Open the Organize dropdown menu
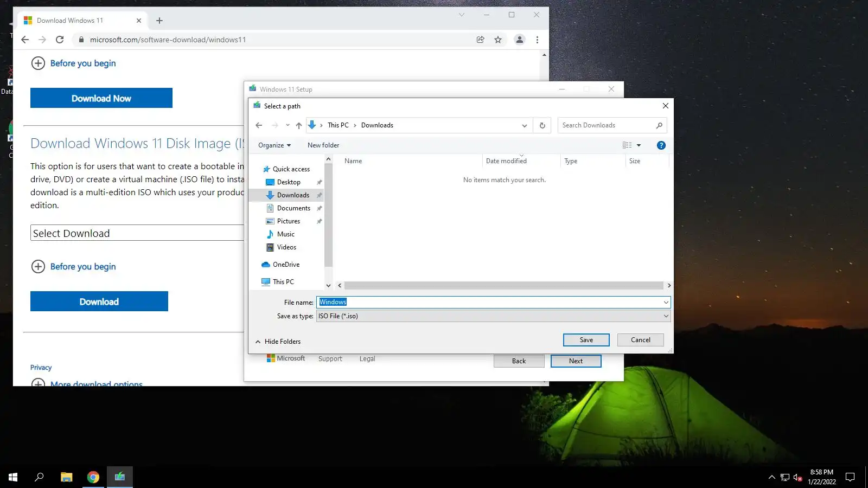 [275, 145]
